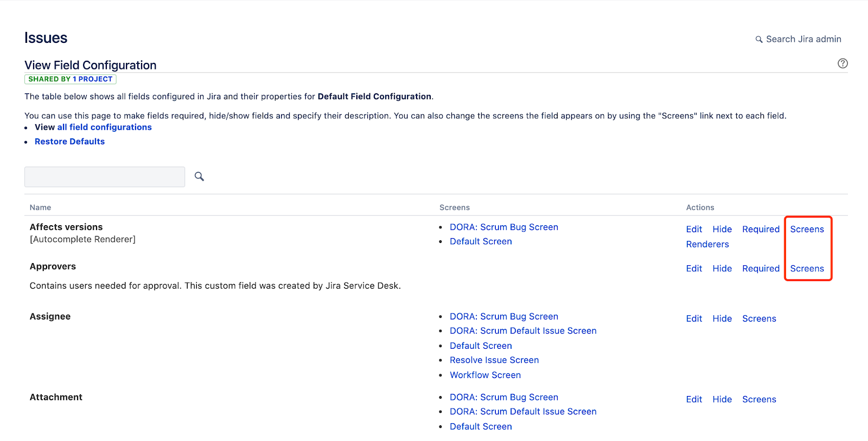The width and height of the screenshot is (868, 441).
Task: Open Screens link for Approvers
Action: pyautogui.click(x=807, y=269)
